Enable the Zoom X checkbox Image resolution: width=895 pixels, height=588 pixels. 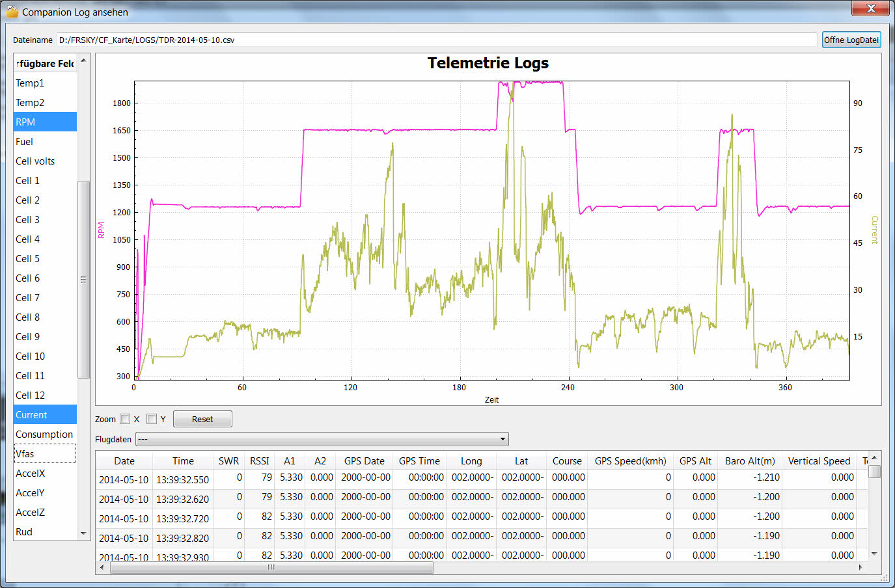[x=125, y=419]
